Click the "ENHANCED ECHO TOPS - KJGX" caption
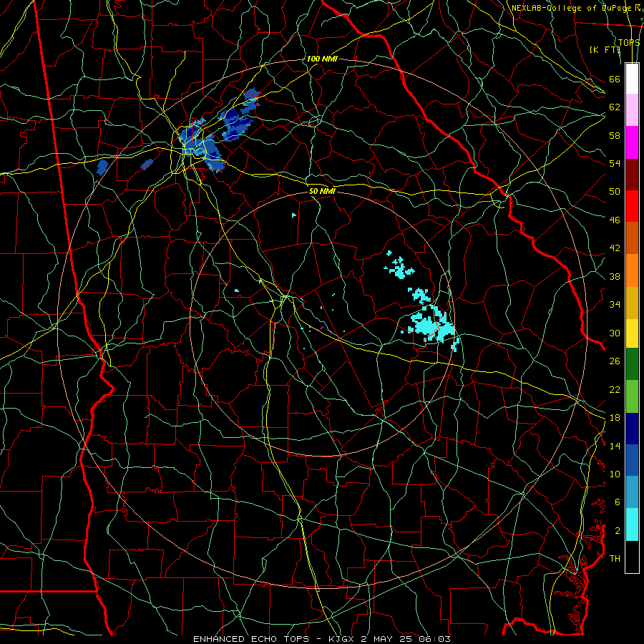This screenshot has height=644, width=644. pos(273,639)
